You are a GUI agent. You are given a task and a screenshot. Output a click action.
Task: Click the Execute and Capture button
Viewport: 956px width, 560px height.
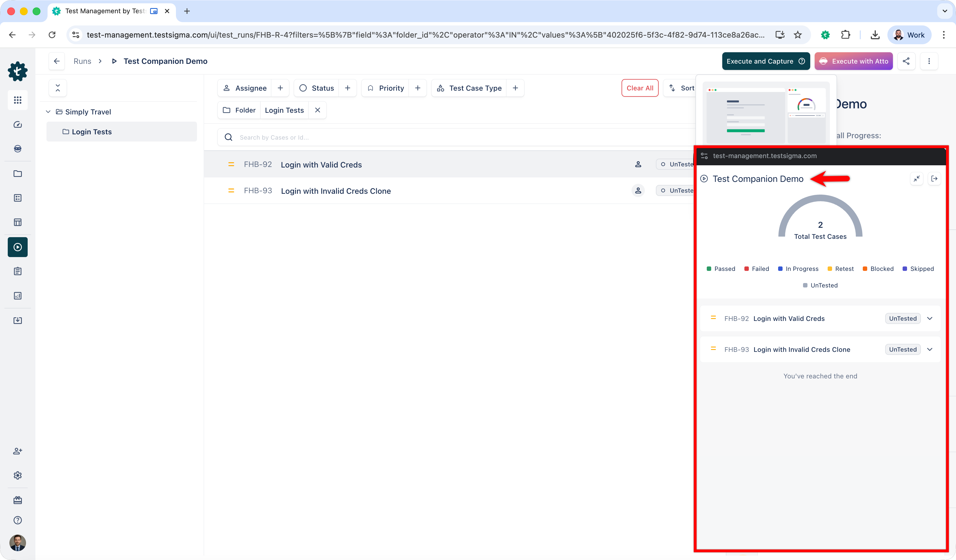(759, 61)
